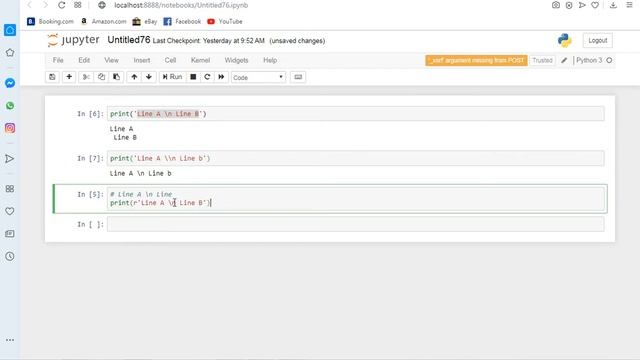Go forward in the browser
This screenshot has width=640, height=360.
pos(45,5)
